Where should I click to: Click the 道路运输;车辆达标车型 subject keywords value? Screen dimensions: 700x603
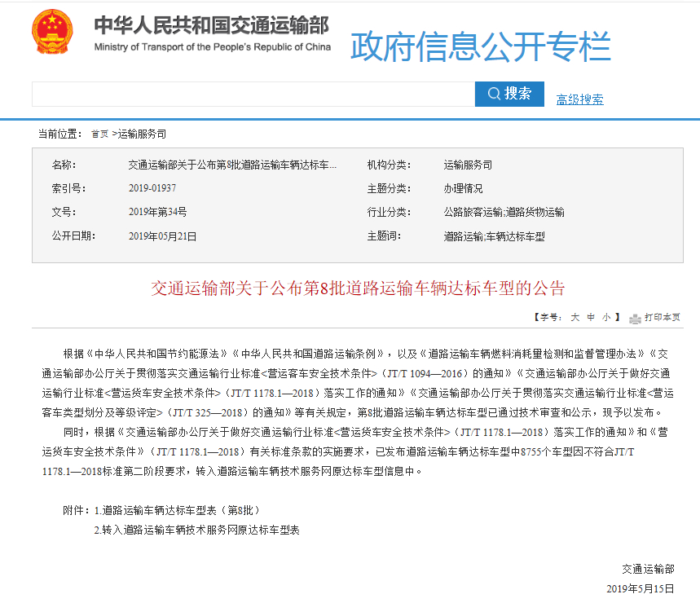click(x=494, y=236)
